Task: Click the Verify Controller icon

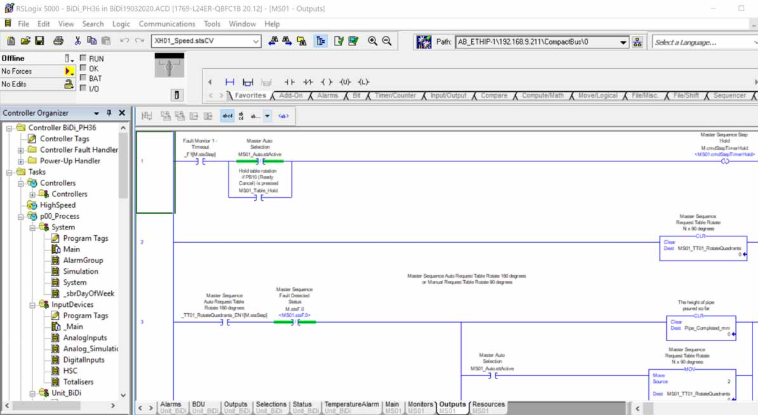Action: (353, 41)
